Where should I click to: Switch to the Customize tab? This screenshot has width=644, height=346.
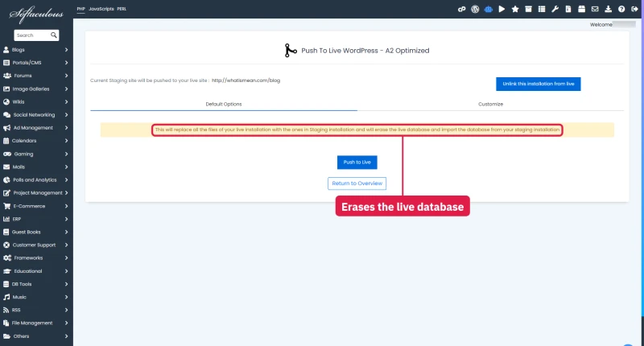pos(490,105)
